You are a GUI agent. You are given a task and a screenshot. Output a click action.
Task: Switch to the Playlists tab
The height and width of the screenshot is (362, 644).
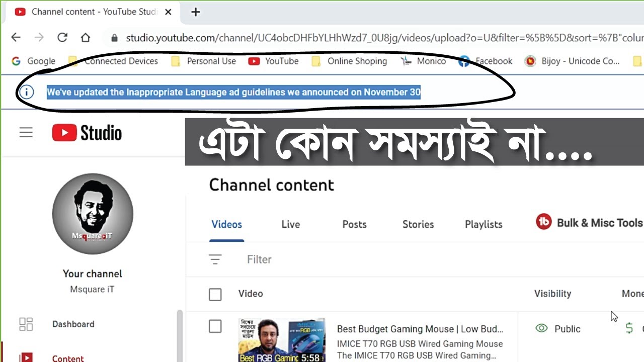pyautogui.click(x=484, y=224)
